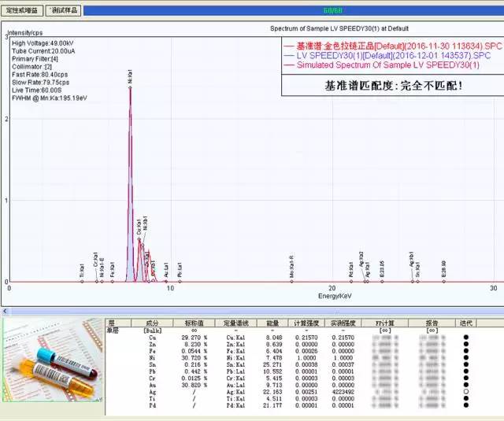Click the 定量谱线 column header
504x421 pixels.
(235, 323)
